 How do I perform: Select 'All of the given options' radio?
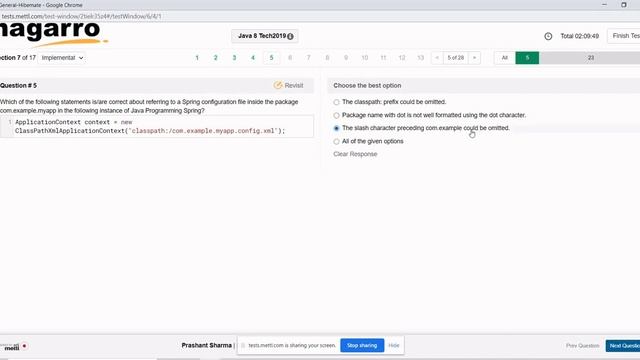click(x=336, y=142)
